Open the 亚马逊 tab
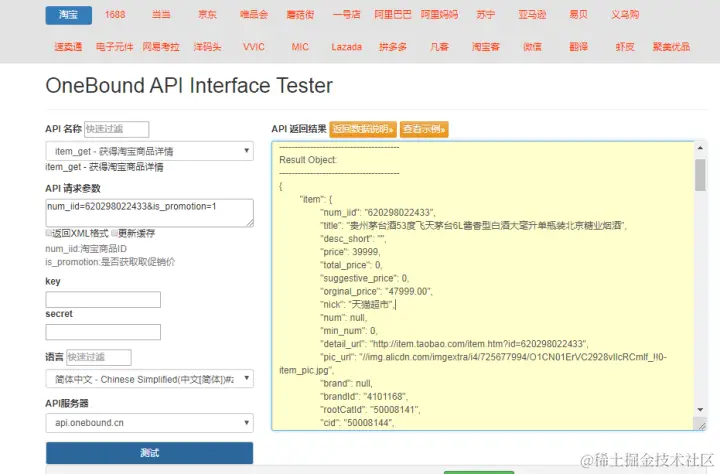Screen dimensions: 720x474 click(532, 15)
